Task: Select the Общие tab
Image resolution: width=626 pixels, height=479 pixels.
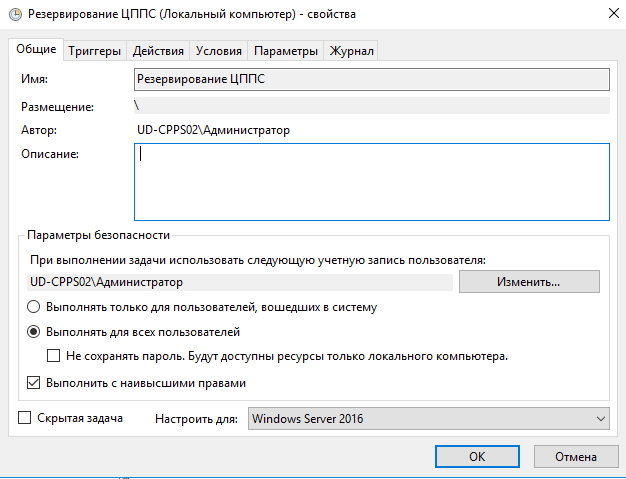Action: click(x=36, y=49)
